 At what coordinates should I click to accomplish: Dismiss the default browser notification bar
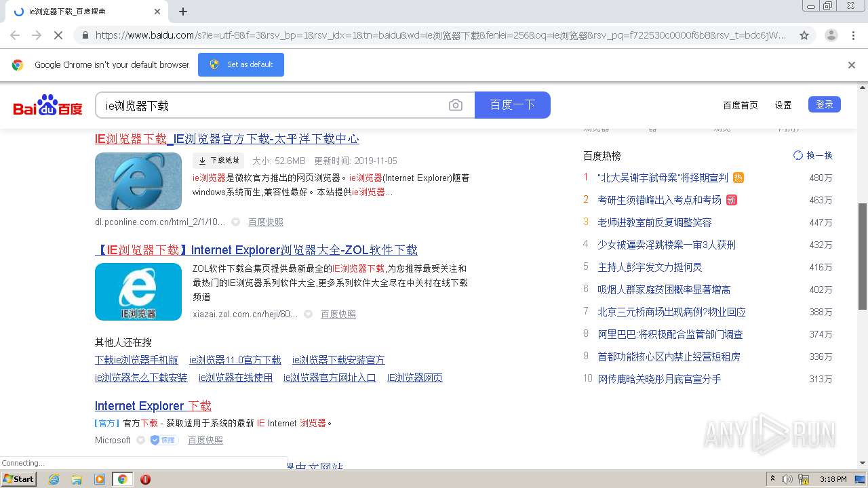(x=852, y=65)
